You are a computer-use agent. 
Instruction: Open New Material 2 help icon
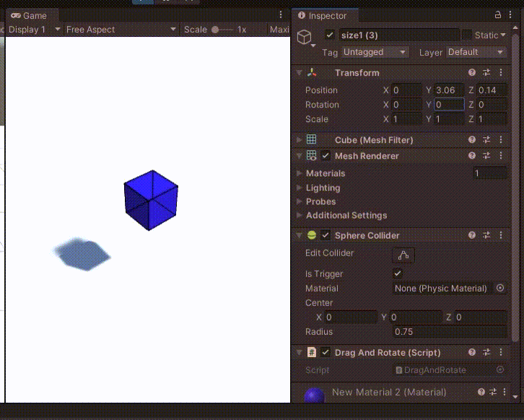pyautogui.click(x=481, y=392)
